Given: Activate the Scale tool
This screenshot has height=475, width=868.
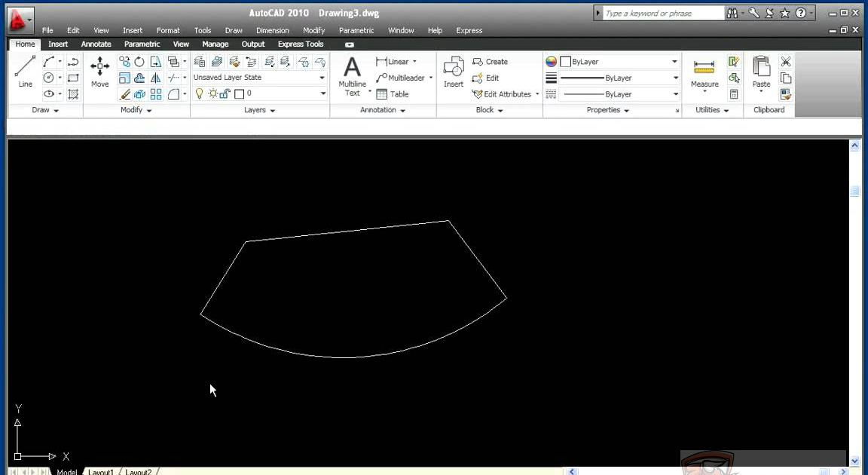Looking at the screenshot, I should click(124, 78).
